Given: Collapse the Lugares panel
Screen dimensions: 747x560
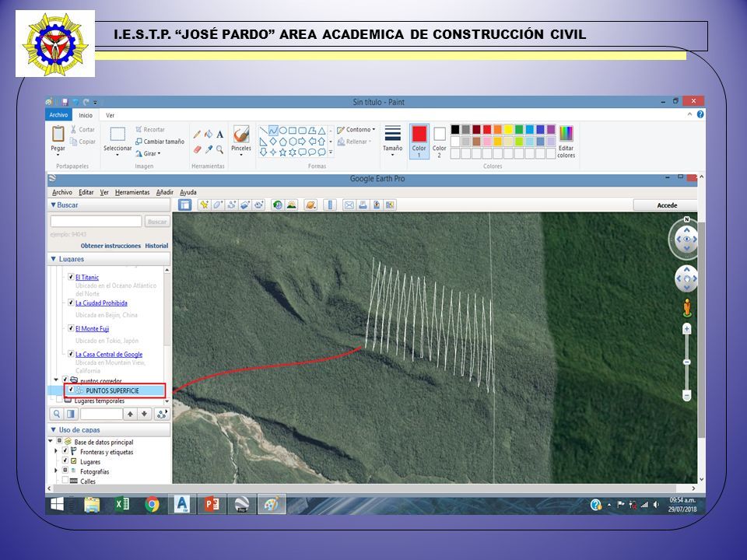Looking at the screenshot, I should coord(54,259).
